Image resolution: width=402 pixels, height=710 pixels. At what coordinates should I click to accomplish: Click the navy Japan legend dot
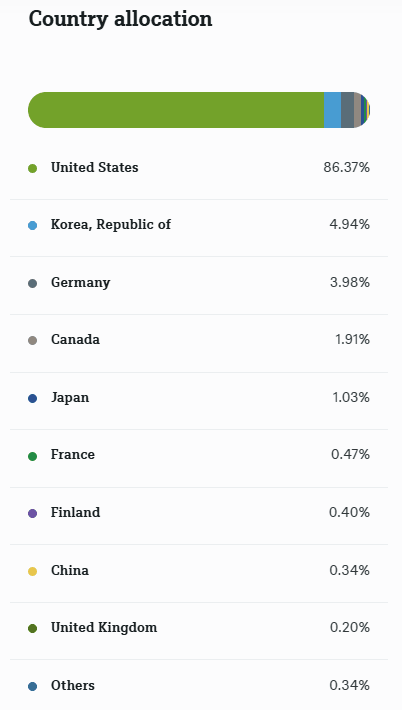pyautogui.click(x=32, y=398)
